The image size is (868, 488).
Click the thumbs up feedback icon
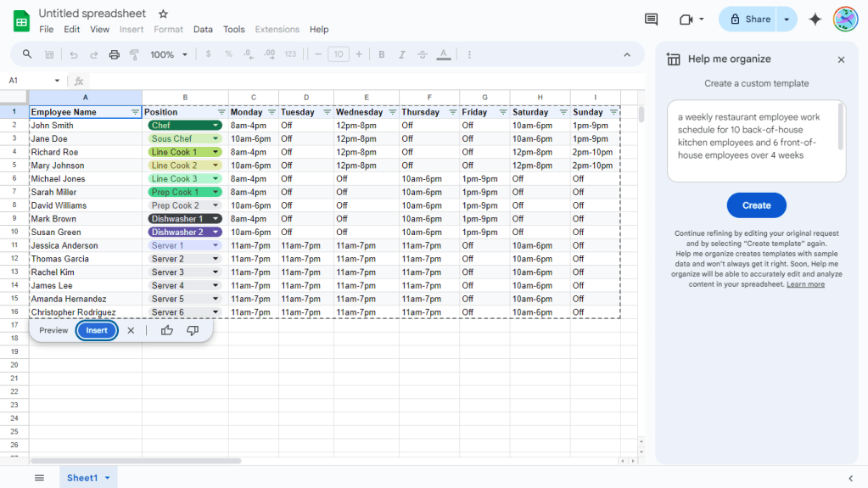pyautogui.click(x=166, y=331)
